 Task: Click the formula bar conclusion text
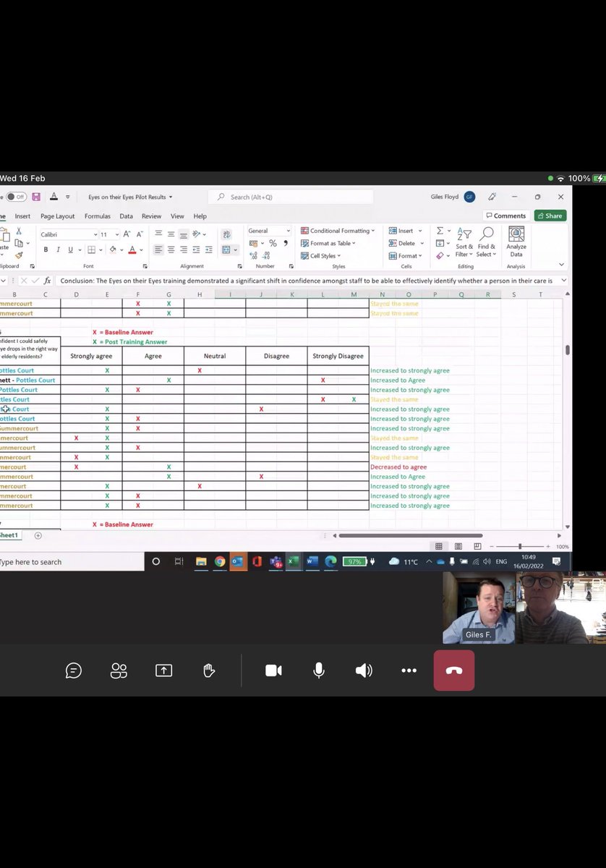(307, 281)
